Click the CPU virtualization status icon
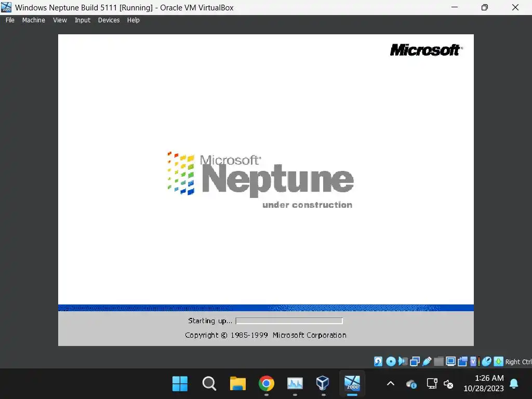Viewport: 532px width, 399px height. point(473,362)
